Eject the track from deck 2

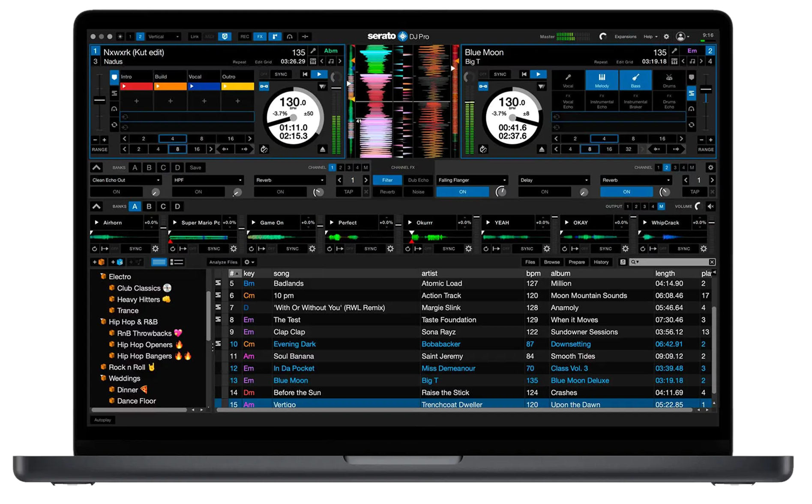point(542,149)
